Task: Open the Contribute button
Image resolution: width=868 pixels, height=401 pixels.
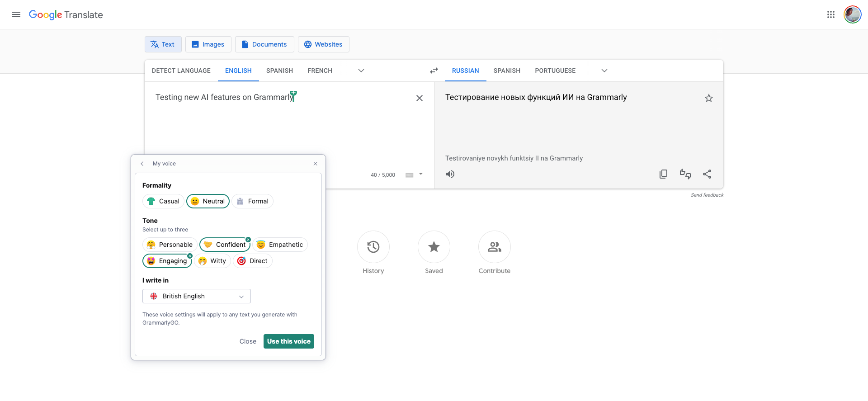Action: click(495, 247)
